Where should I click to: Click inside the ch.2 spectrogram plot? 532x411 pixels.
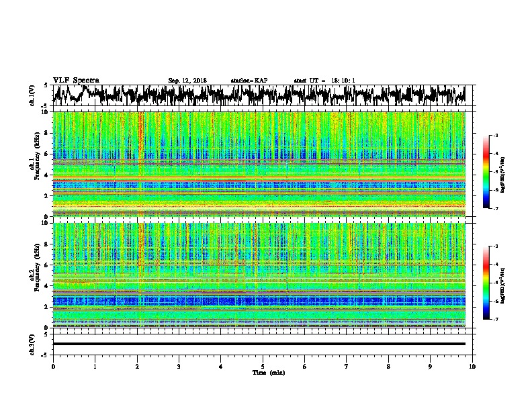[259, 275]
